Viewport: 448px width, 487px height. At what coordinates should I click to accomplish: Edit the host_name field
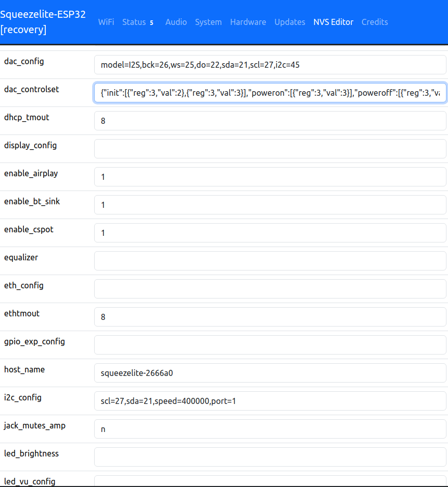270,373
